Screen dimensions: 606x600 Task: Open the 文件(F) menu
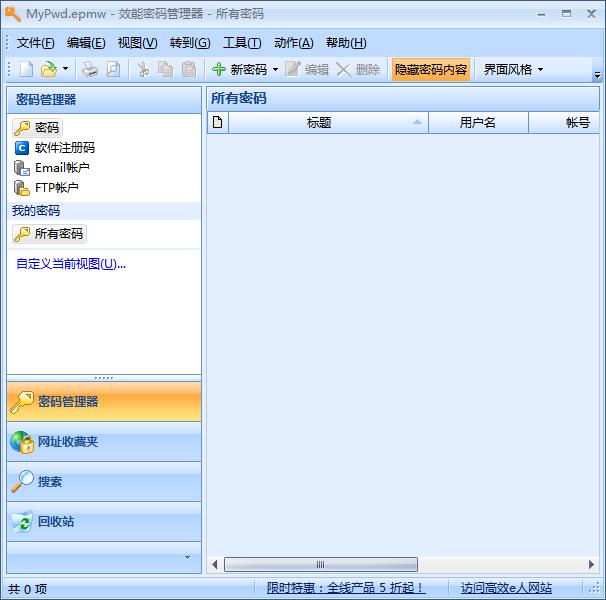(36, 43)
